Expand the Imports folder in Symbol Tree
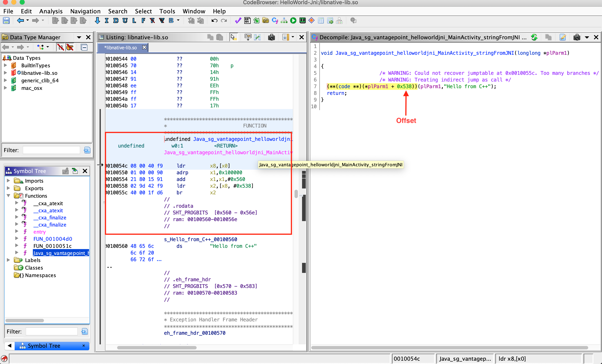The height and width of the screenshot is (364, 602). (8, 181)
